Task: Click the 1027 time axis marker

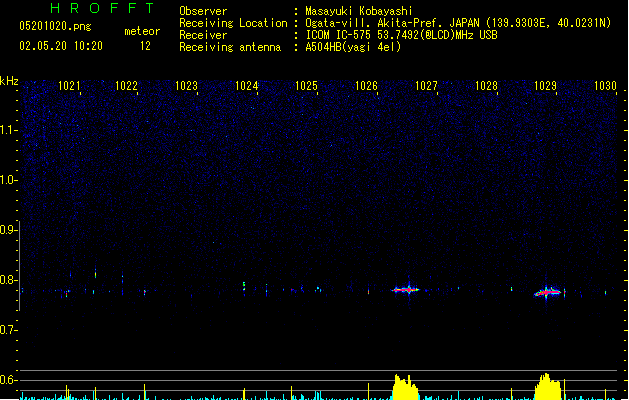Action: coord(426,86)
